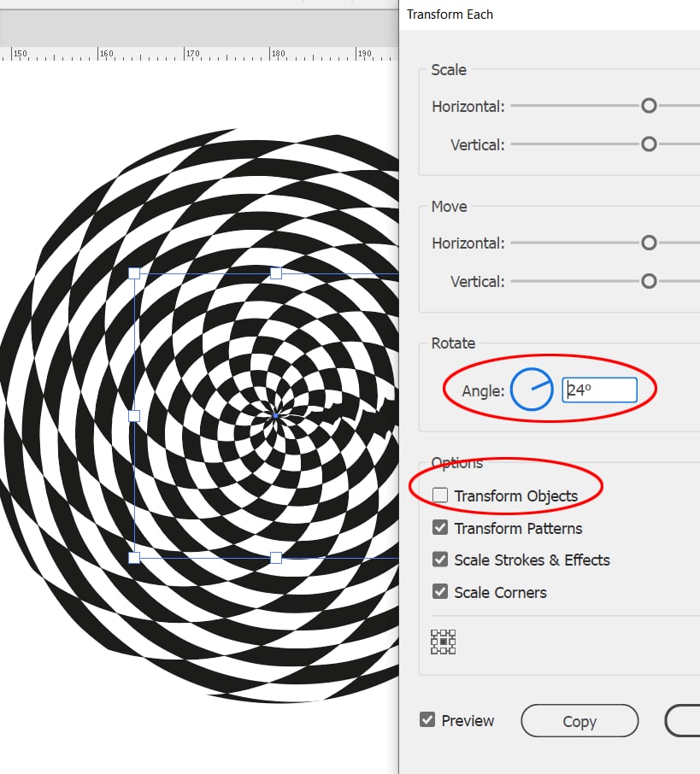Click the center point of the spiral artwork

(276, 416)
